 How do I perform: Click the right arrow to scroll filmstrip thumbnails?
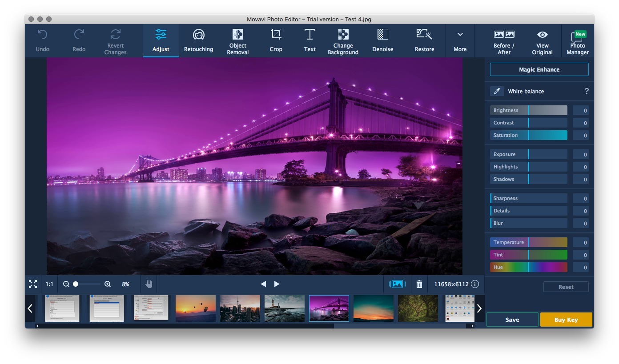pos(479,308)
